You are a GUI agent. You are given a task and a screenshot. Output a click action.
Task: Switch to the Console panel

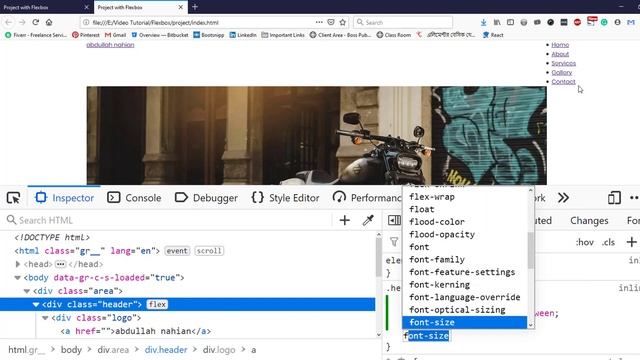coord(134,198)
